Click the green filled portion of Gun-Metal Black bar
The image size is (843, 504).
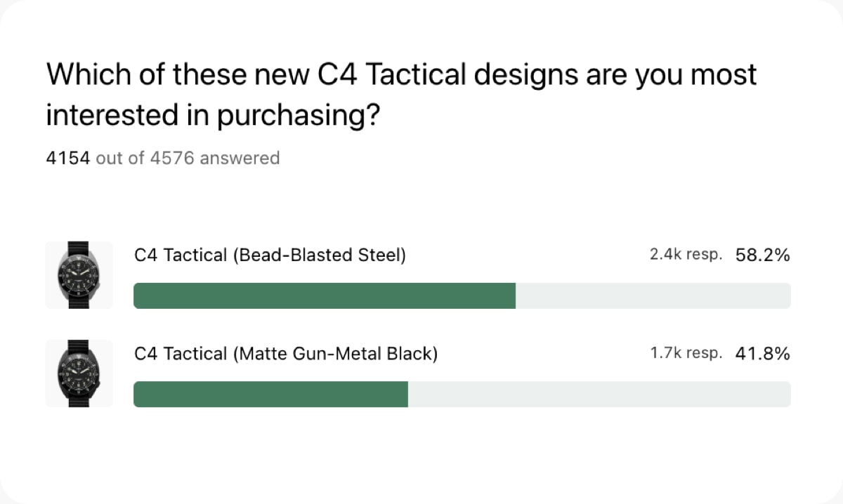pos(270,394)
